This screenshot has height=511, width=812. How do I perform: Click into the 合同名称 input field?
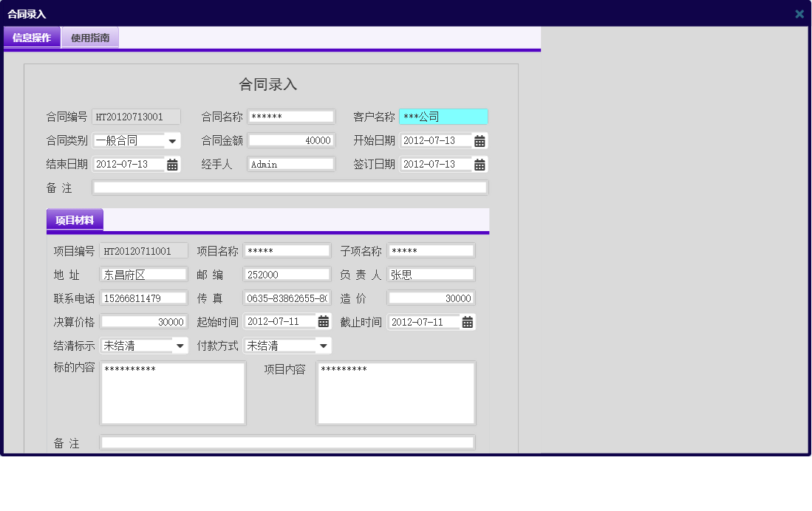tap(291, 116)
